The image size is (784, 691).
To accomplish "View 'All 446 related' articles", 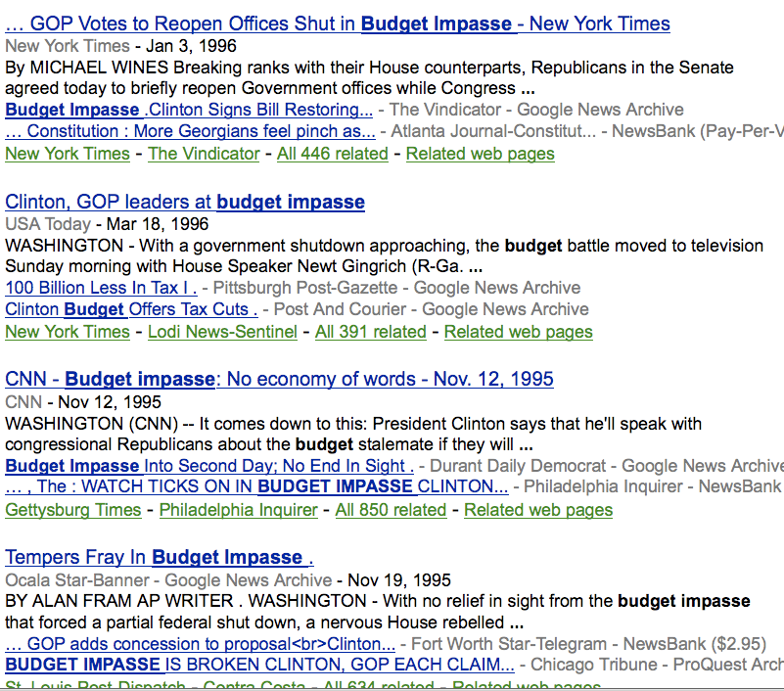I will pyautogui.click(x=333, y=154).
